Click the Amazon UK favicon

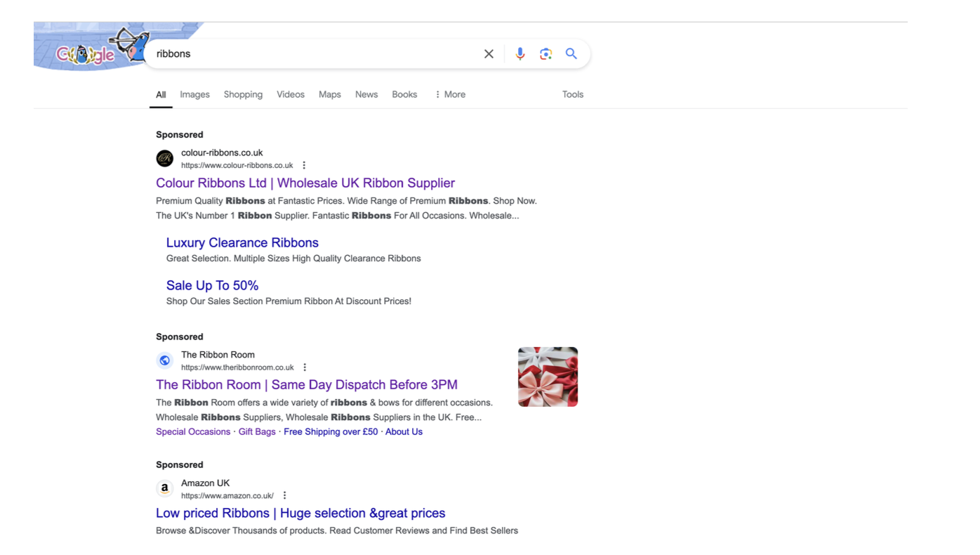click(165, 488)
